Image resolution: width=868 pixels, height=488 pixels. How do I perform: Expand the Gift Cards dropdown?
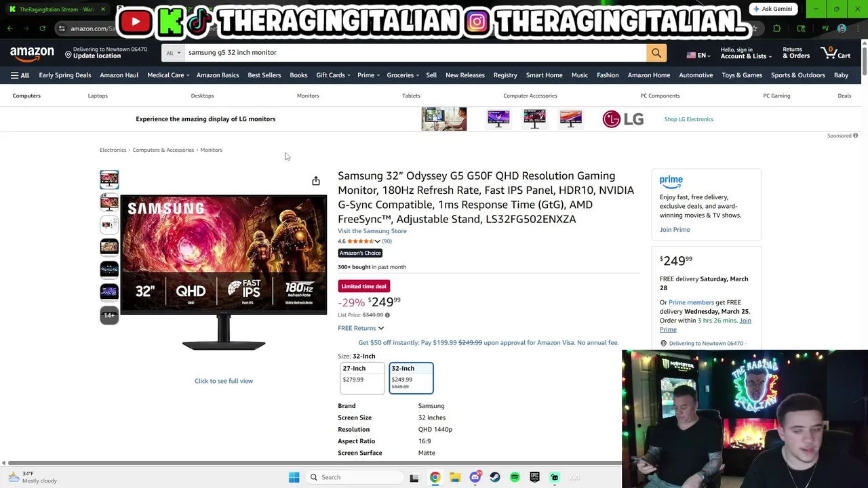click(x=333, y=75)
